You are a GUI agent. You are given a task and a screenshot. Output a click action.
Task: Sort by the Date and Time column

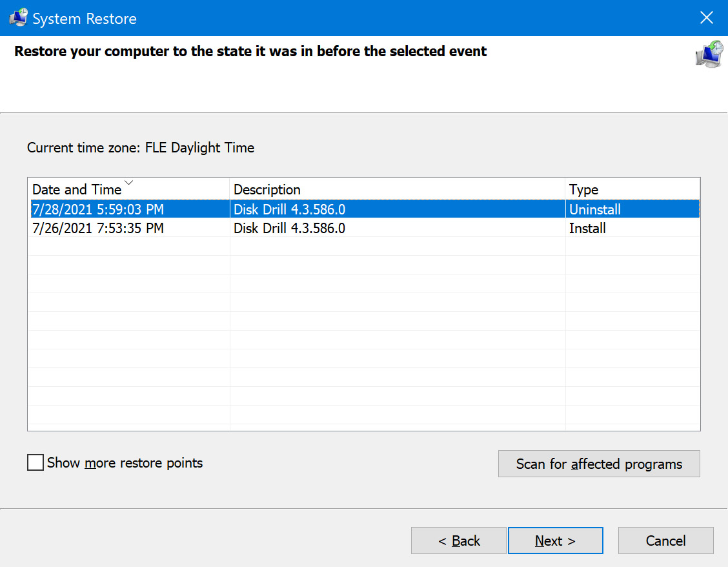click(x=128, y=189)
